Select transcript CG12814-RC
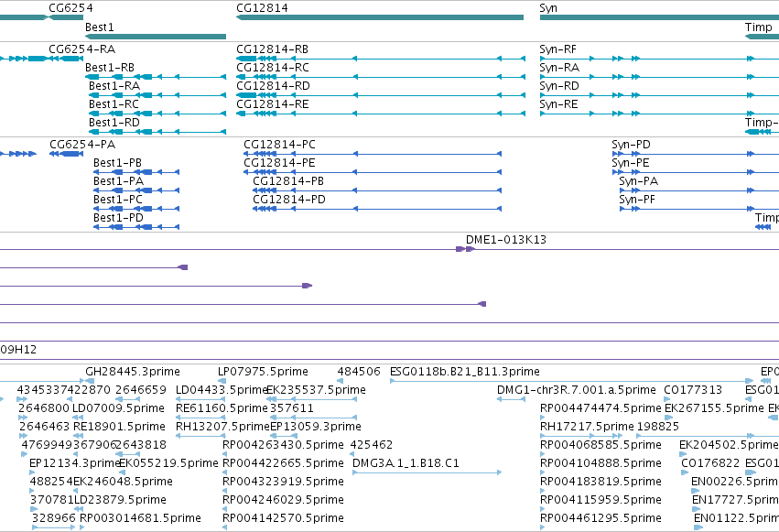This screenshot has height=532, width=779. pos(381,77)
